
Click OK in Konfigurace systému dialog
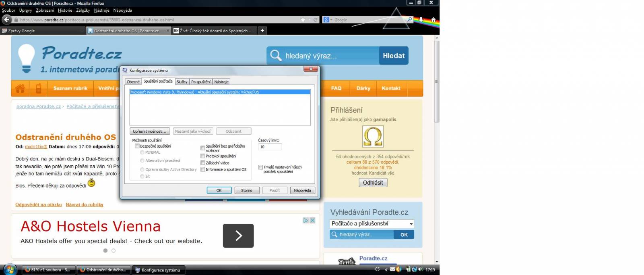pos(219,190)
